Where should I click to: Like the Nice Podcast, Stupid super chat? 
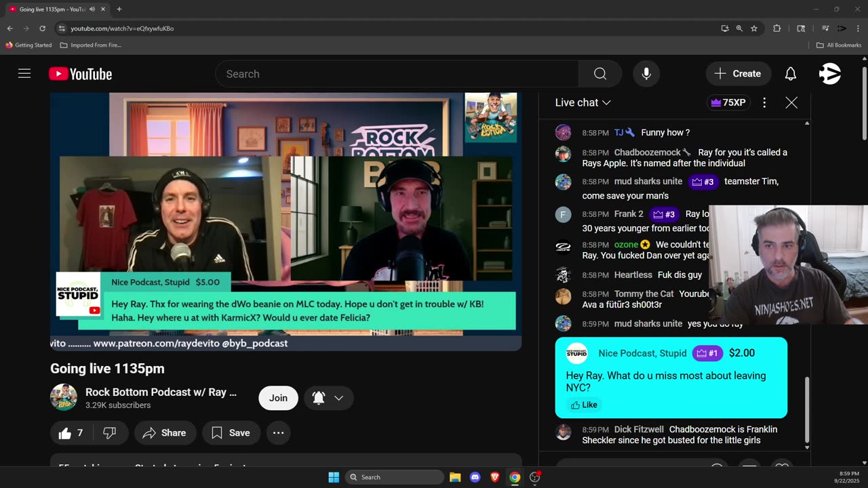coord(584,405)
